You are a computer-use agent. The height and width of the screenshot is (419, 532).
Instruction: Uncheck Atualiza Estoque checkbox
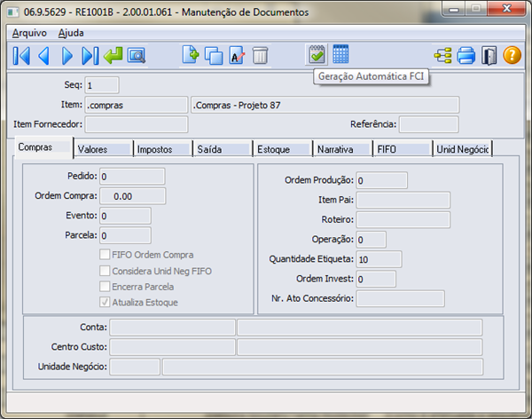105,302
